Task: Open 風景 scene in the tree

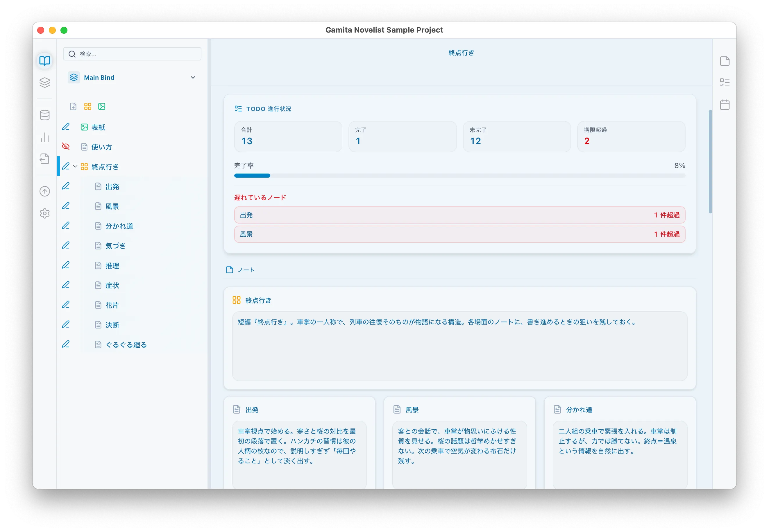Action: 112,206
